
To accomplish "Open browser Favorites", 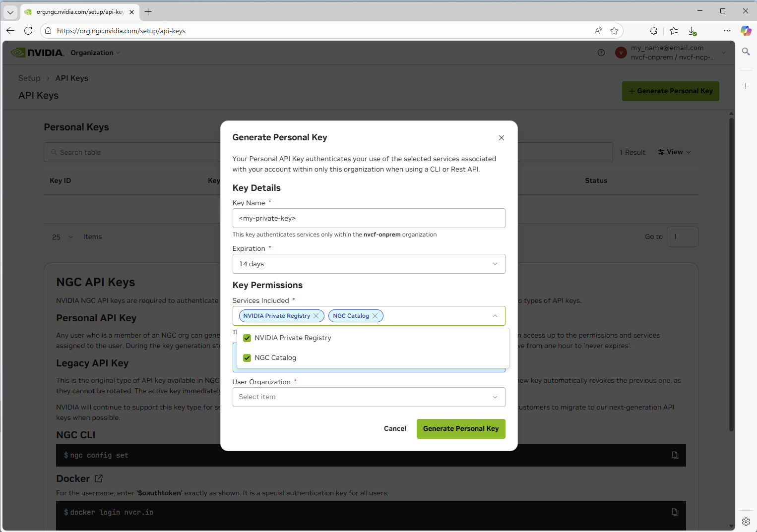I will click(673, 30).
